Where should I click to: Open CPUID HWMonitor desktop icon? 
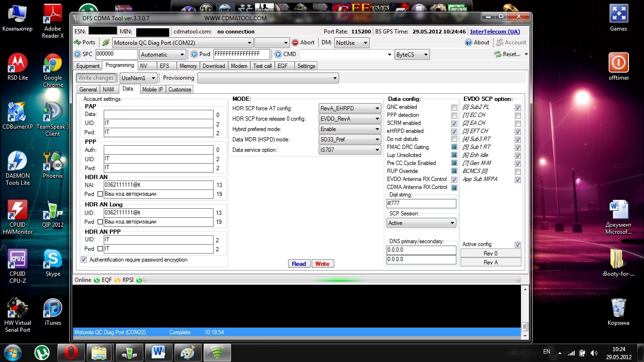point(17,217)
